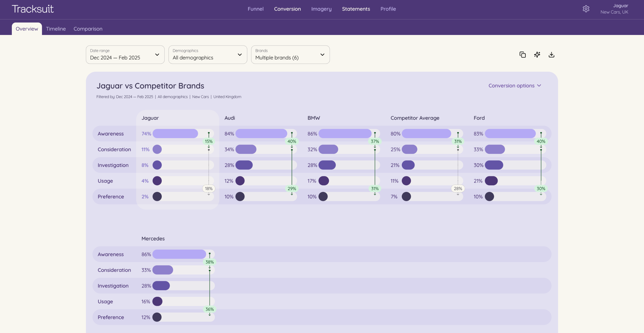The height and width of the screenshot is (333, 644).
Task: Open the Date range dropdown
Action: (125, 55)
